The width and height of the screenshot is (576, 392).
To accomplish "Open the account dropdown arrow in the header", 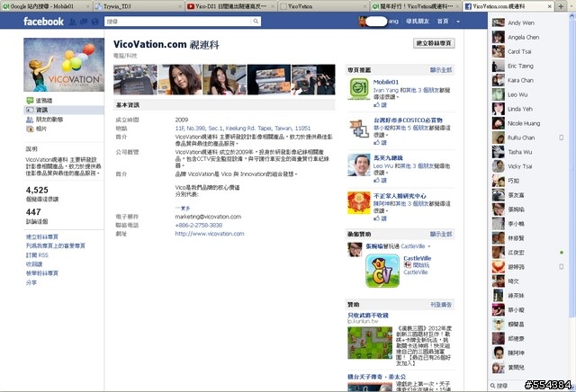I will click(458, 22).
